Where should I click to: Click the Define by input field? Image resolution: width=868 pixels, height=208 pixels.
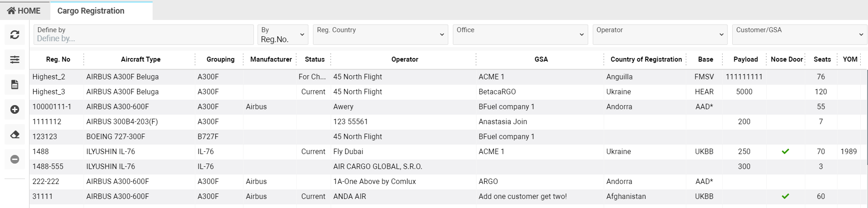143,39
